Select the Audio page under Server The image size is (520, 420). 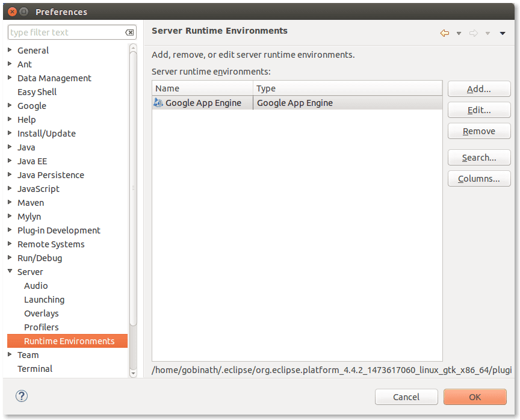tap(36, 286)
